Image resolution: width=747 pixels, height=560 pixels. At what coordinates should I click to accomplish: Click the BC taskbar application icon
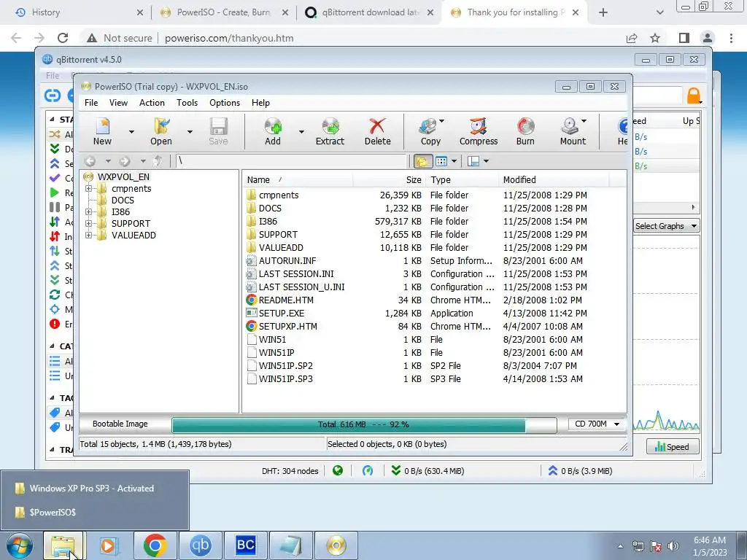245,545
